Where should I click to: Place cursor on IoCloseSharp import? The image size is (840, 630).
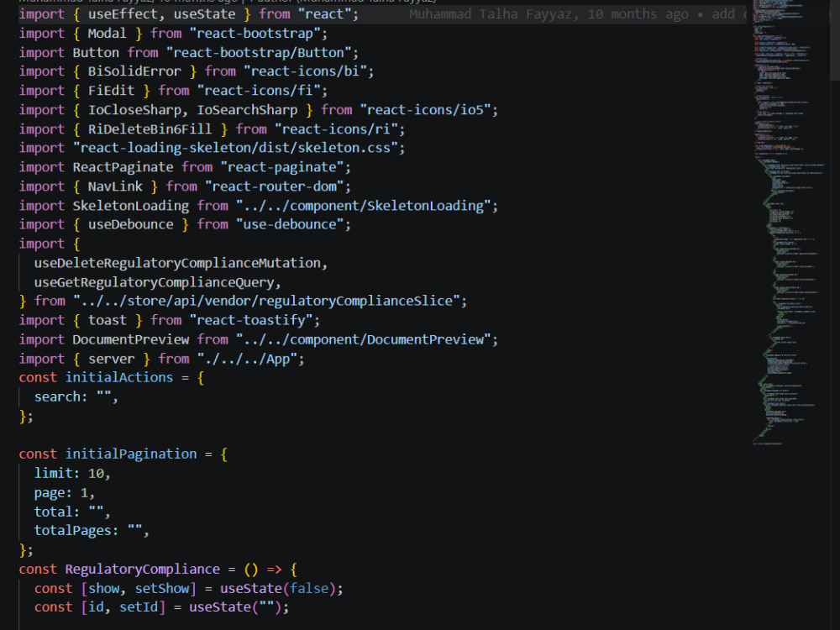coord(134,110)
